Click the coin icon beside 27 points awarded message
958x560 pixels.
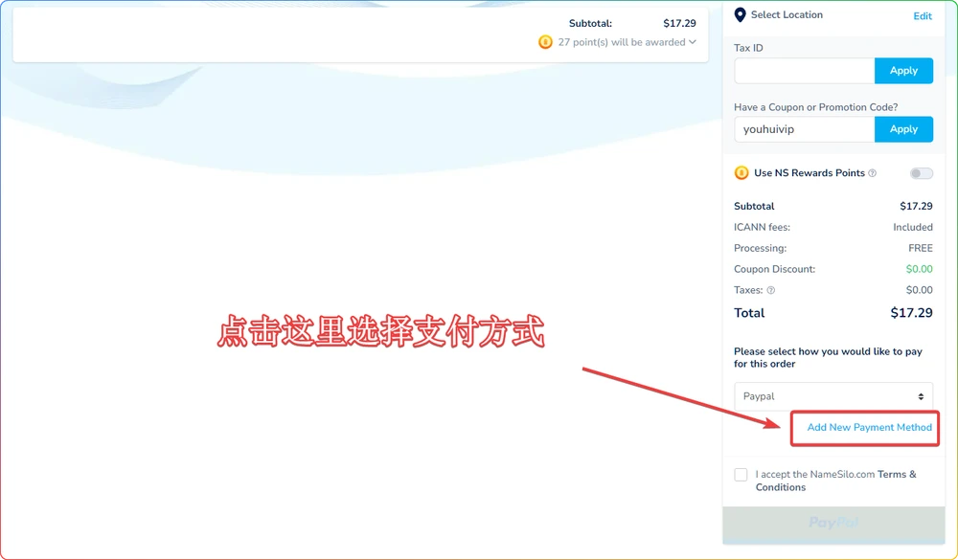tap(546, 42)
